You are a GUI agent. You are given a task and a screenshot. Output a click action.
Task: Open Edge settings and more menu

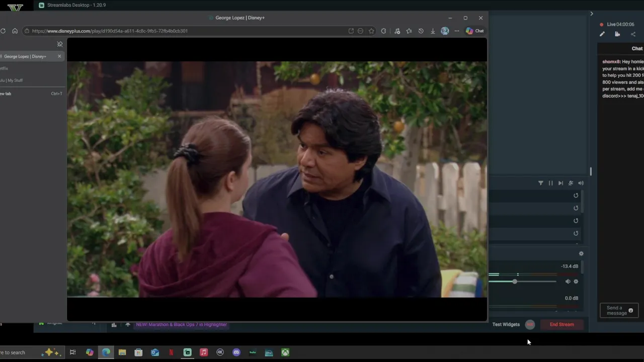tap(457, 31)
